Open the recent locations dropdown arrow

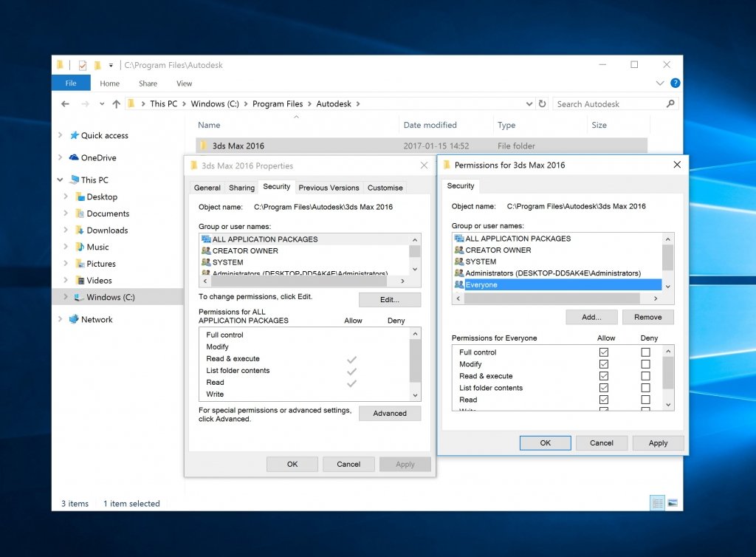point(102,103)
